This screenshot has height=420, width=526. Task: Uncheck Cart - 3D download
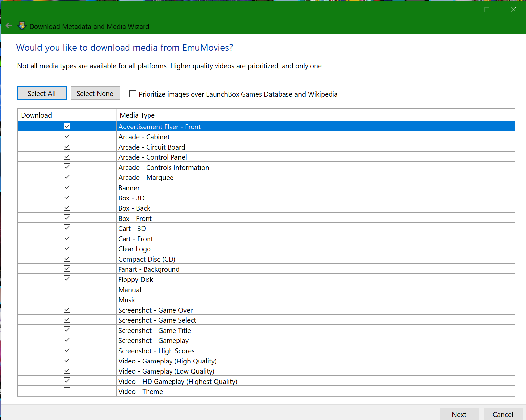pyautogui.click(x=67, y=228)
